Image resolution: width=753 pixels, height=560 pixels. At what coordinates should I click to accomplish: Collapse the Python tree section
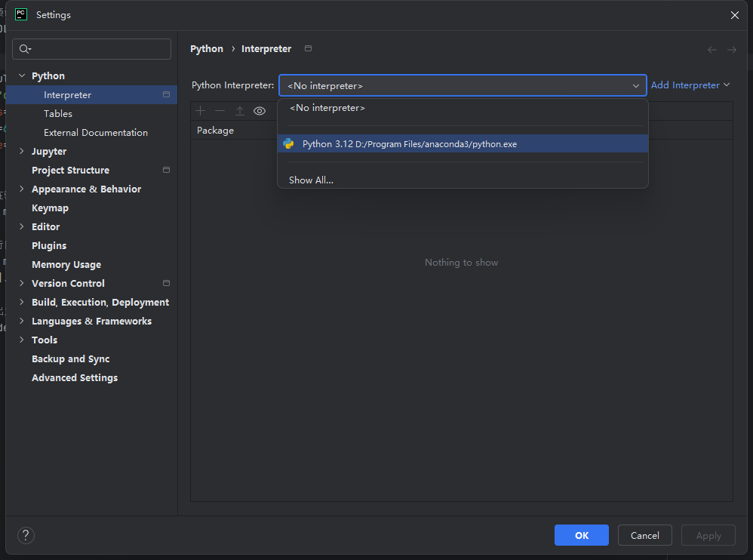[x=22, y=75]
